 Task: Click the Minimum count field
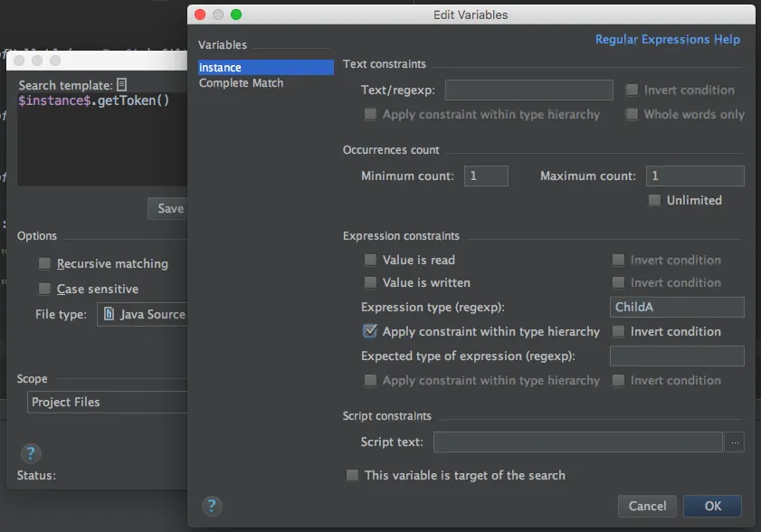pos(486,176)
